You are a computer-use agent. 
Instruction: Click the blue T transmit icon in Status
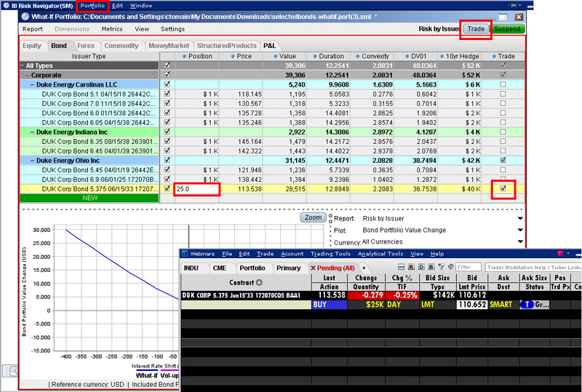click(525, 305)
